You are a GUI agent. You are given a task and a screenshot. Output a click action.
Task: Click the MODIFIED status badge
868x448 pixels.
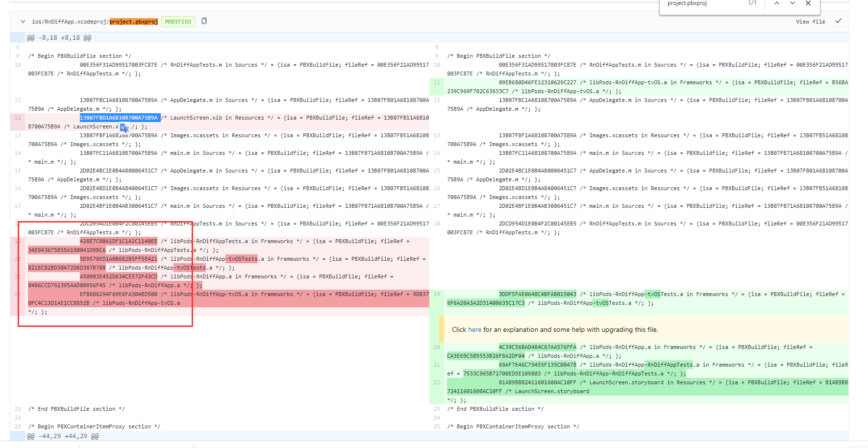[x=178, y=21]
